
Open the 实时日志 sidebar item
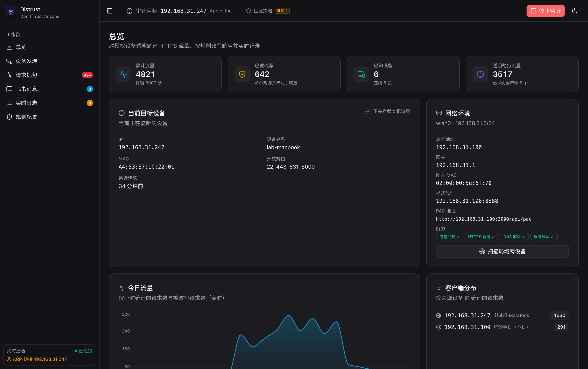[x=50, y=103]
